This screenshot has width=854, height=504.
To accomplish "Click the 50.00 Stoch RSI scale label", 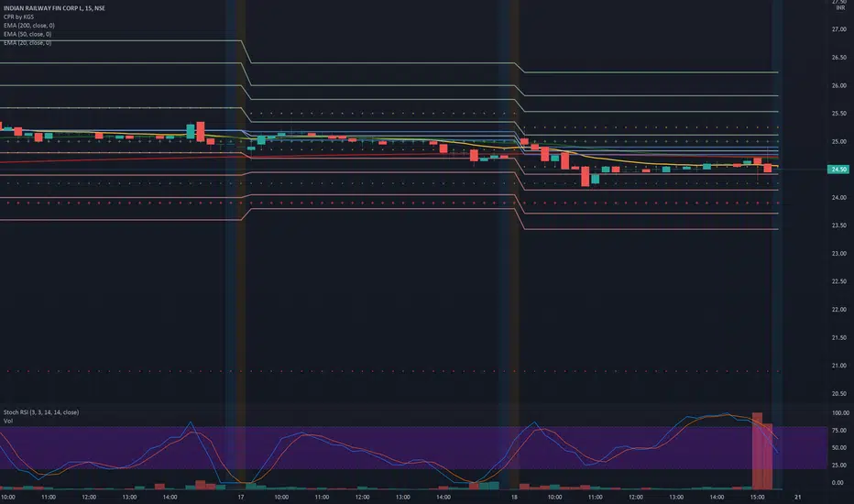I will click(839, 448).
